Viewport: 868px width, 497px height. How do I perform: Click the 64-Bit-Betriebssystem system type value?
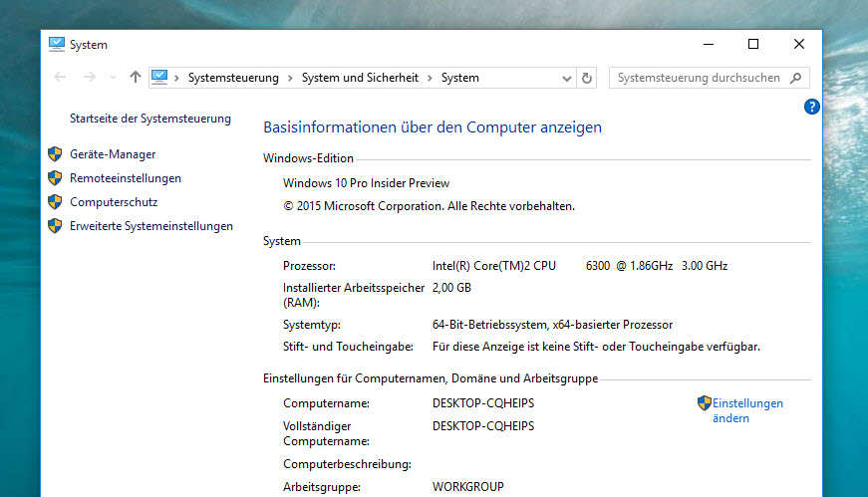(552, 325)
